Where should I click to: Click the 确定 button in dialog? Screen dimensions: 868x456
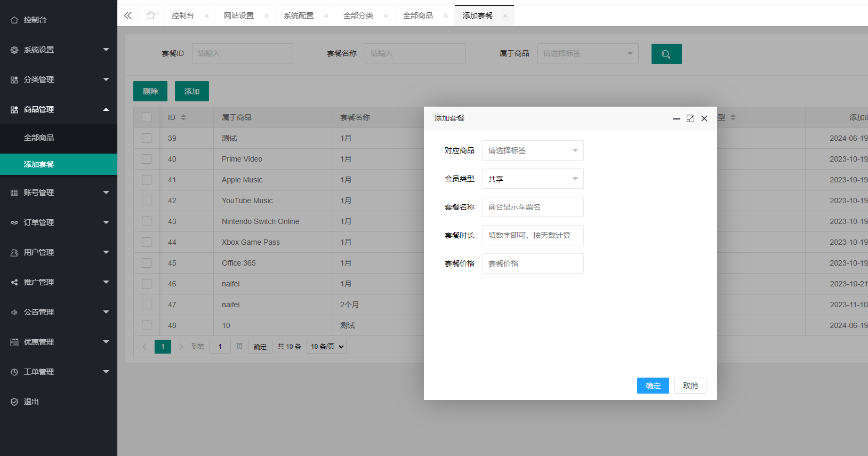pyautogui.click(x=653, y=386)
